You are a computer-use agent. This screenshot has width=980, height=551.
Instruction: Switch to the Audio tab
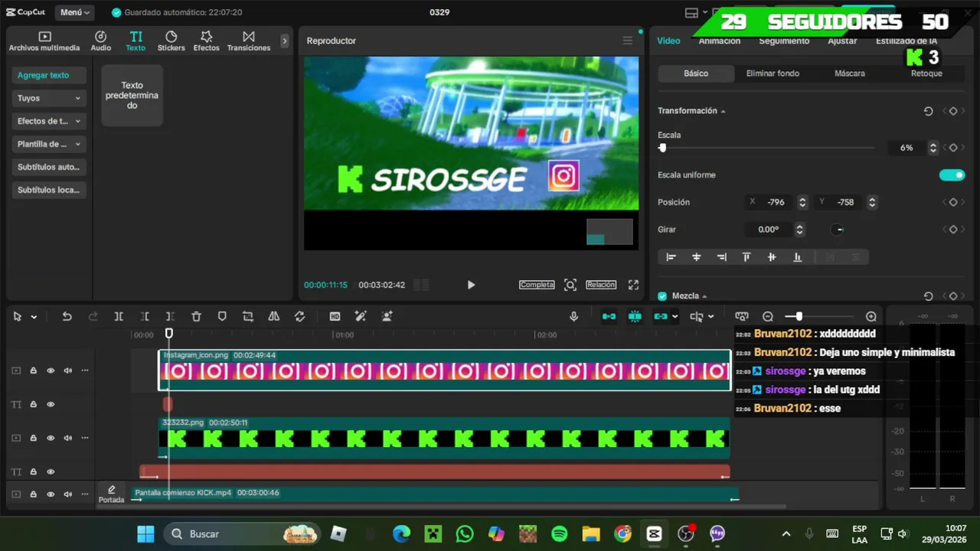coord(100,41)
